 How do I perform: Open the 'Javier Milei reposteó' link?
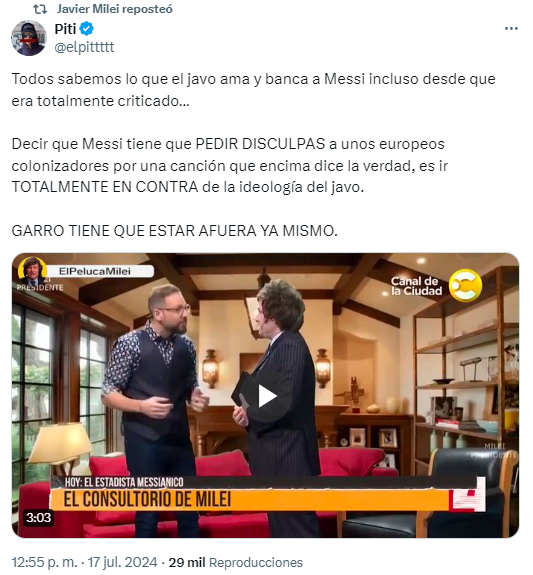click(x=114, y=9)
